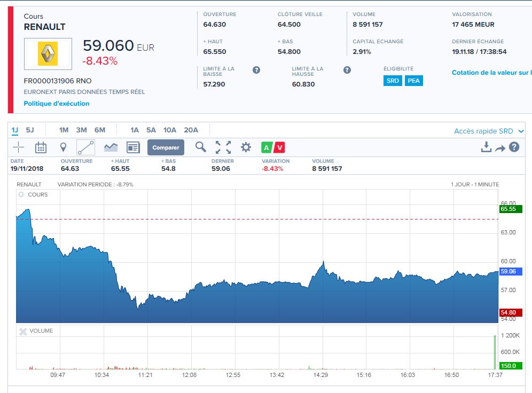Show help for Limite à la hausse
532x393 pixels.
point(347,70)
